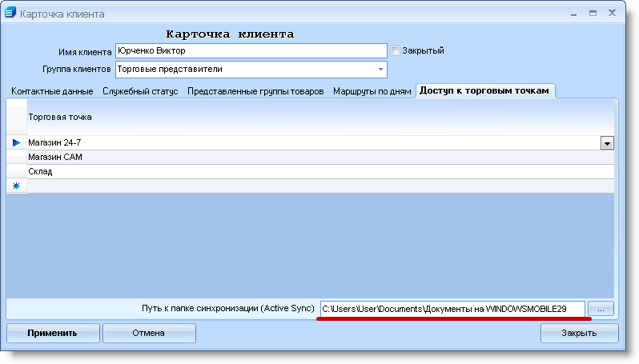
Task: Click the new row asterisk marker
Action: tap(16, 186)
